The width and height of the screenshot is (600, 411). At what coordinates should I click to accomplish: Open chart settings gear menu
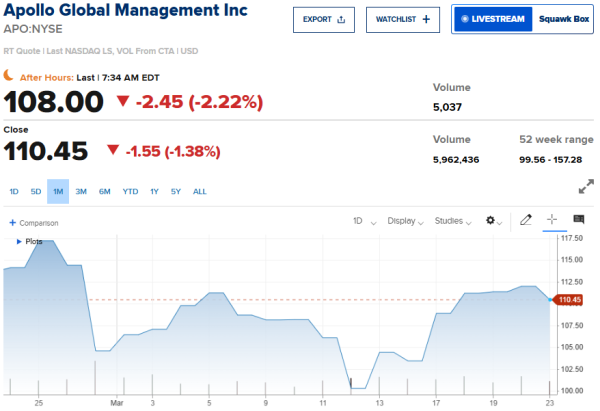(x=492, y=220)
